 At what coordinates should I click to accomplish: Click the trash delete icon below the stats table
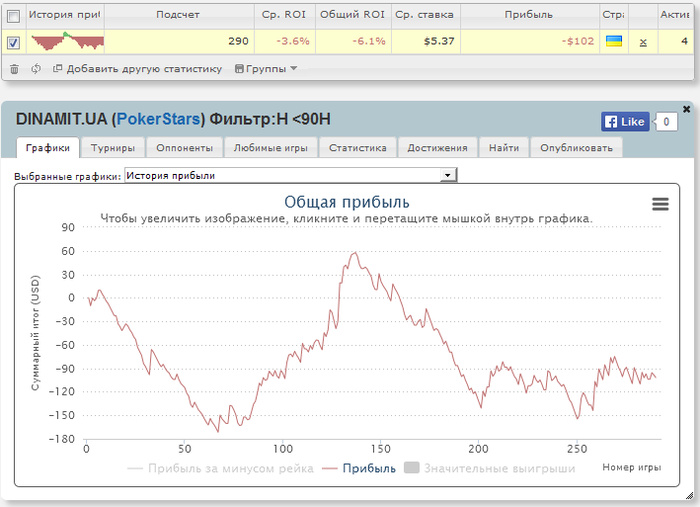coord(14,69)
